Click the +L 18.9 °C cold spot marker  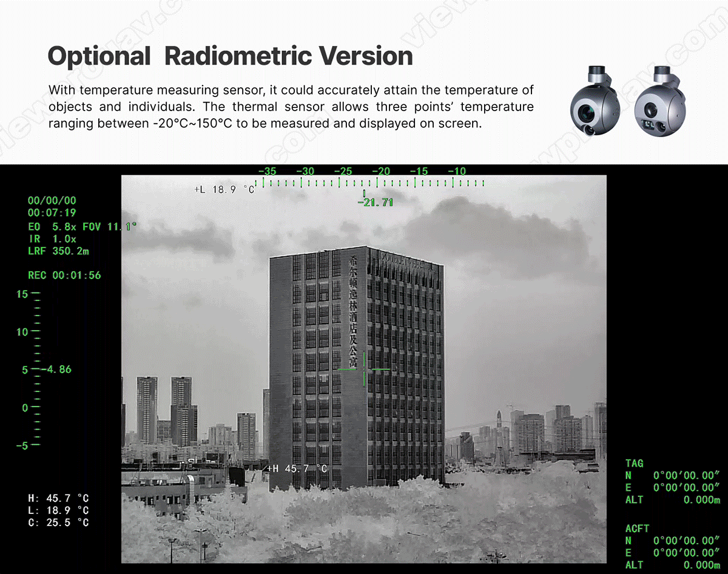point(224,189)
